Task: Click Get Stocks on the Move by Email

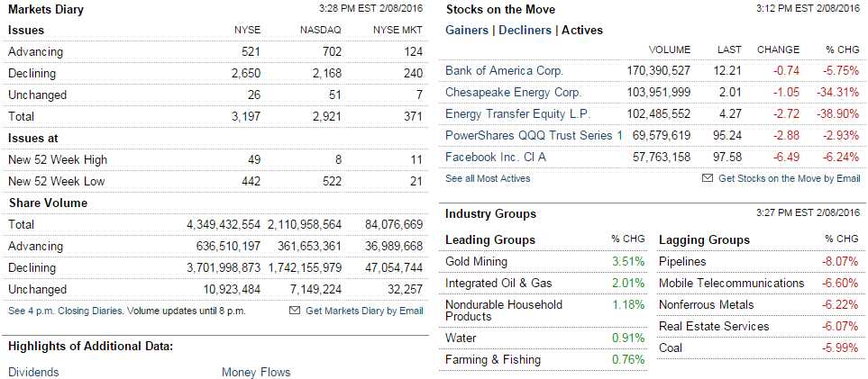Action: (x=789, y=178)
